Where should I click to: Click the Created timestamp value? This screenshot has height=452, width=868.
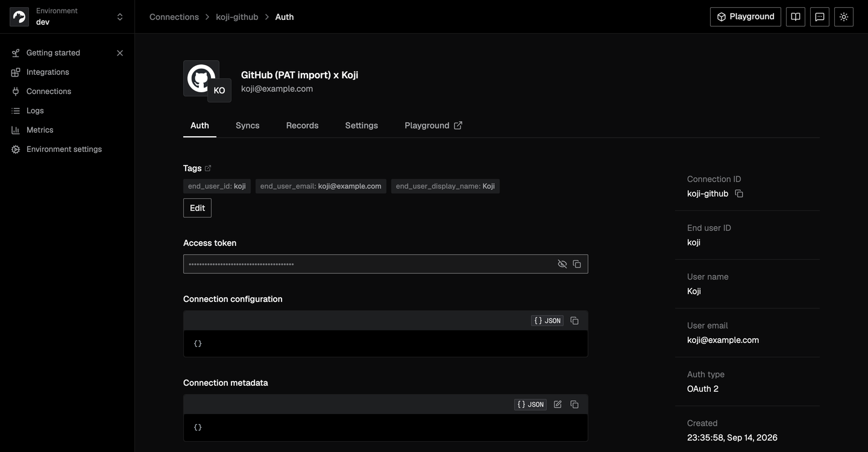pos(732,438)
